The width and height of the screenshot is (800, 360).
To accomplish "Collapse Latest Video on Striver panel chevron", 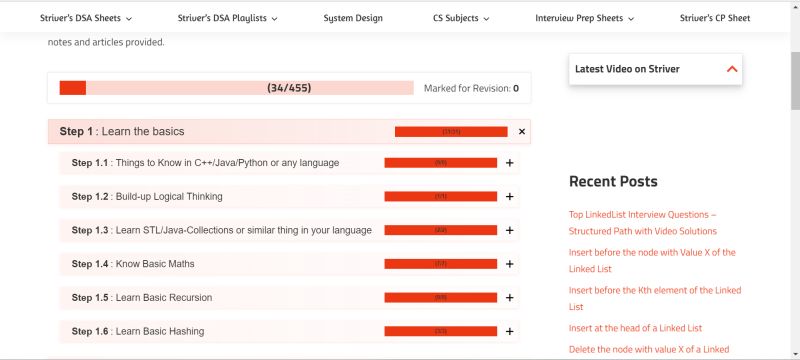I will click(x=732, y=69).
